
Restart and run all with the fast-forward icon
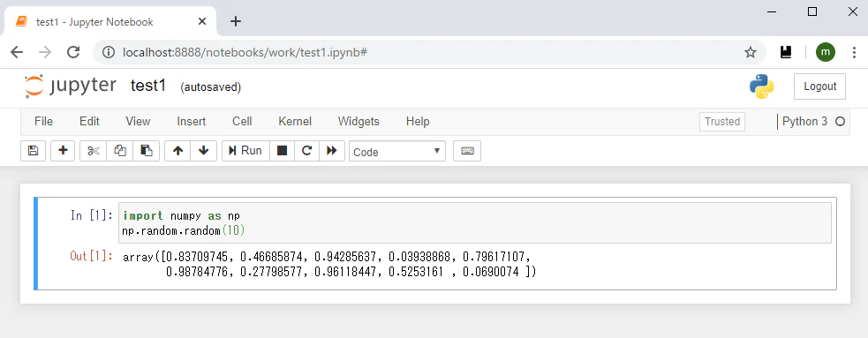pos(332,151)
